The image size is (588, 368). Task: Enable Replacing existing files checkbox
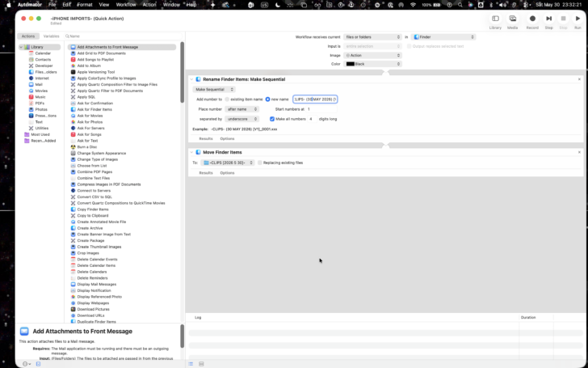point(260,163)
